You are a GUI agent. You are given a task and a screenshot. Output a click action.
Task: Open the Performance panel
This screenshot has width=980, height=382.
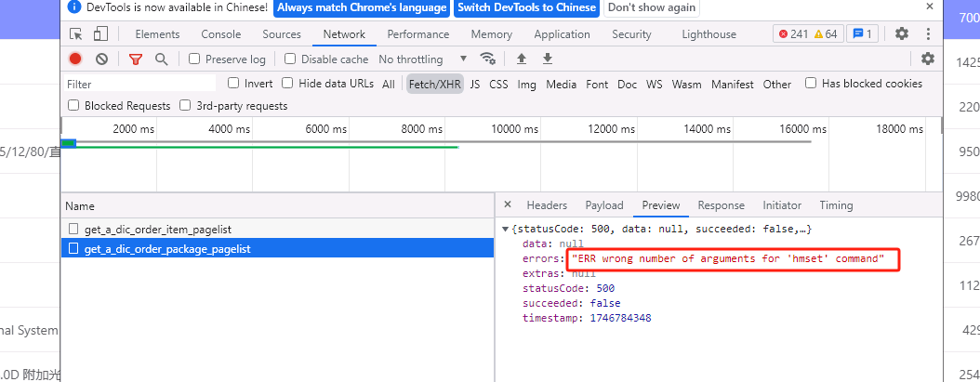(x=418, y=34)
